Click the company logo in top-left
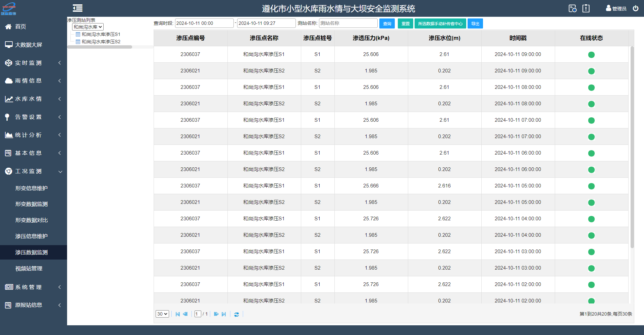The image size is (644, 335). 9,8
